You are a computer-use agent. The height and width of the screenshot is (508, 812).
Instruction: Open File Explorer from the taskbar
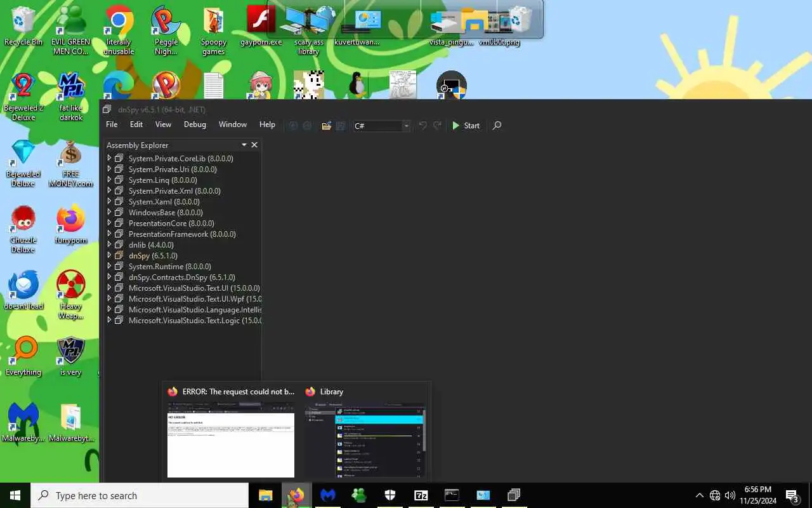[x=265, y=495]
